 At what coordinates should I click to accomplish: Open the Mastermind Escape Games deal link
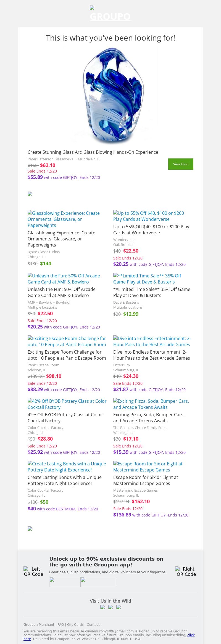pyautogui.click(x=148, y=467)
